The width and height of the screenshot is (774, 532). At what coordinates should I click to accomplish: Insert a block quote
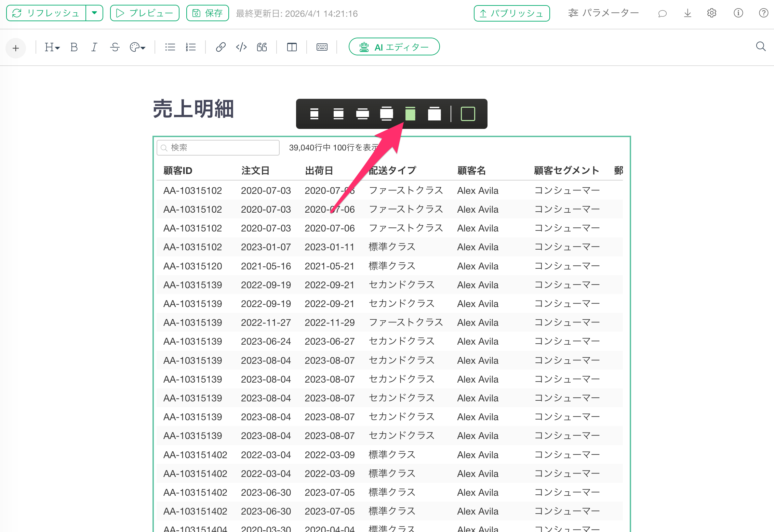coord(262,47)
